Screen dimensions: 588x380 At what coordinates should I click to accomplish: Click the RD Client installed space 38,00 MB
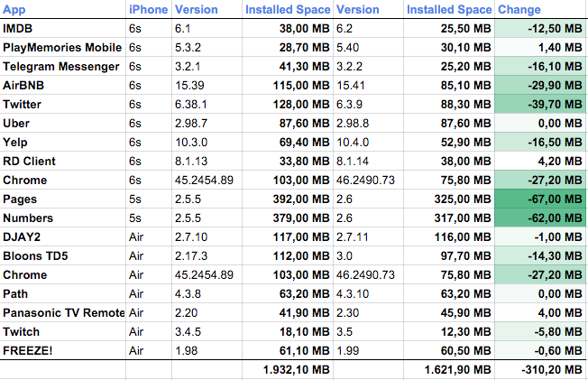[x=449, y=161]
